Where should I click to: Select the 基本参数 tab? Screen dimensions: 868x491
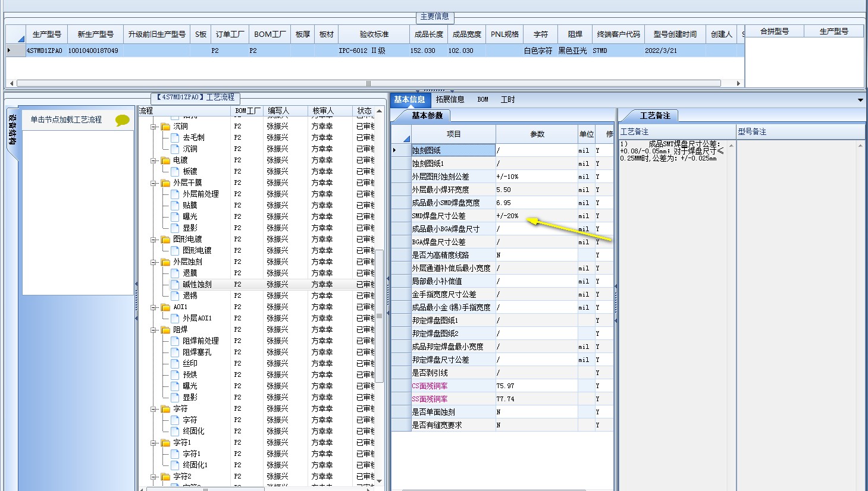coord(427,115)
